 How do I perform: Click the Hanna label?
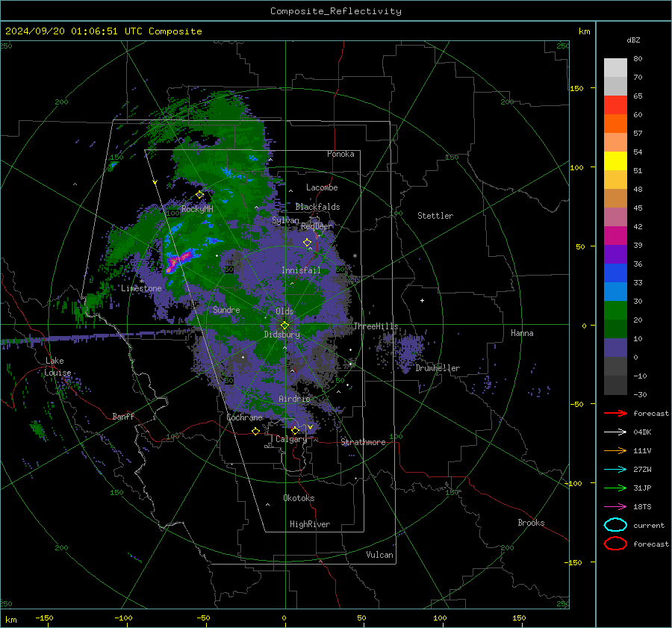[x=522, y=333]
